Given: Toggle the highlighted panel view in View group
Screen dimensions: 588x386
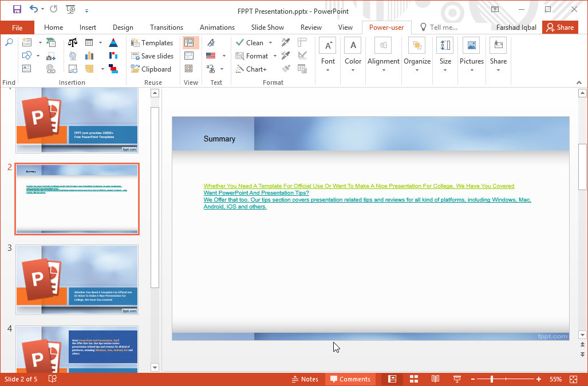Looking at the screenshot, I should 191,42.
